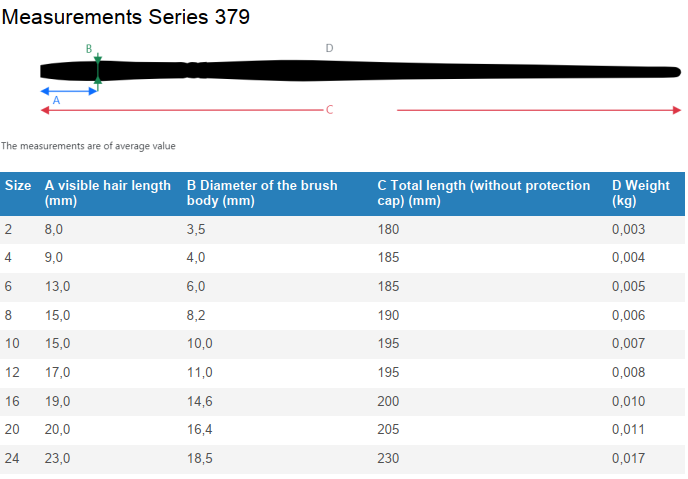688x479 pixels.
Task: Click the 8,2 diameter value for size 8
Action: (x=196, y=315)
